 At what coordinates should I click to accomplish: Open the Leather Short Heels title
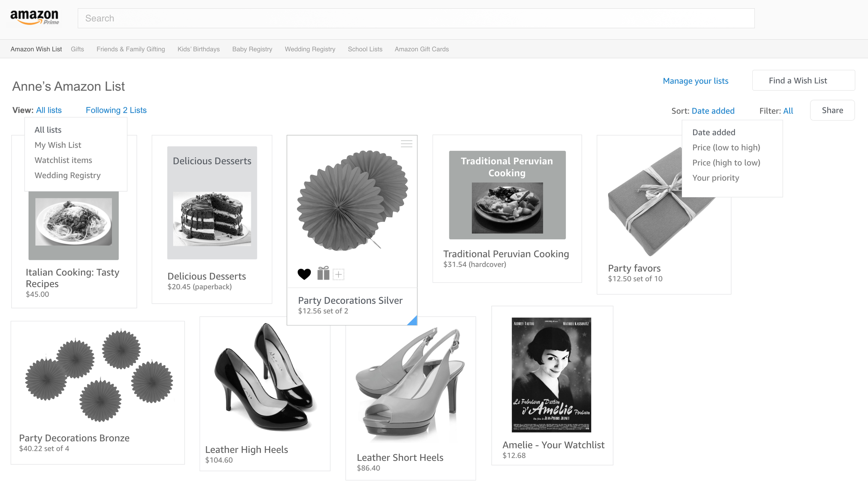[x=400, y=458]
